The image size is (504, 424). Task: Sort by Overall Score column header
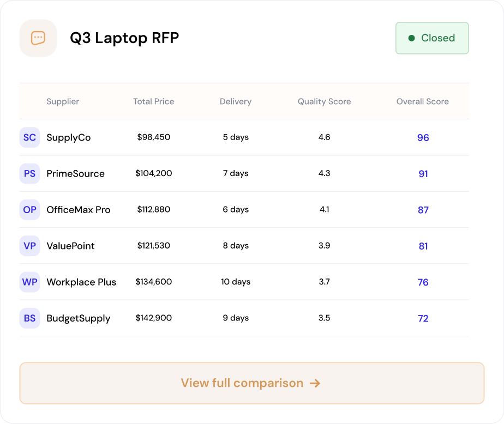click(x=422, y=101)
